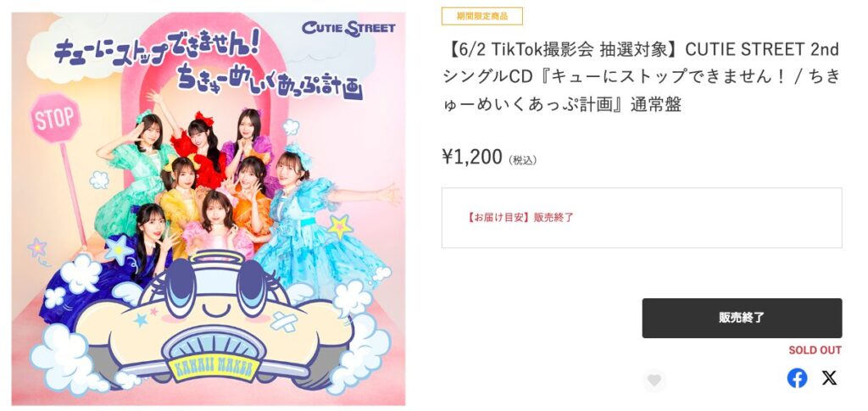
Task: Click the cartoon car's right eye
Action: 250,287
